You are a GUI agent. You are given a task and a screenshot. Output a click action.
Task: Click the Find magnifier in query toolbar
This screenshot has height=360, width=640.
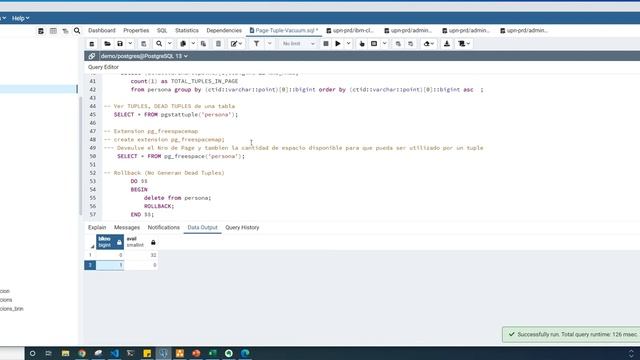point(159,44)
